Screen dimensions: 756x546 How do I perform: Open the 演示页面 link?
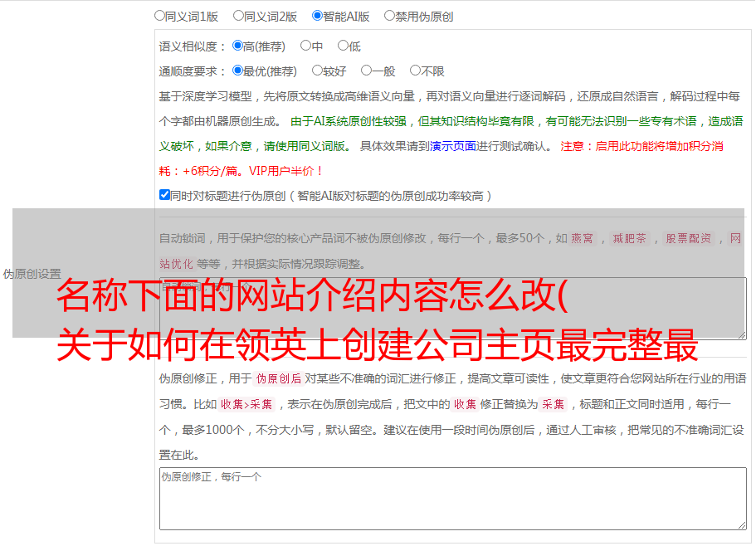click(x=453, y=146)
